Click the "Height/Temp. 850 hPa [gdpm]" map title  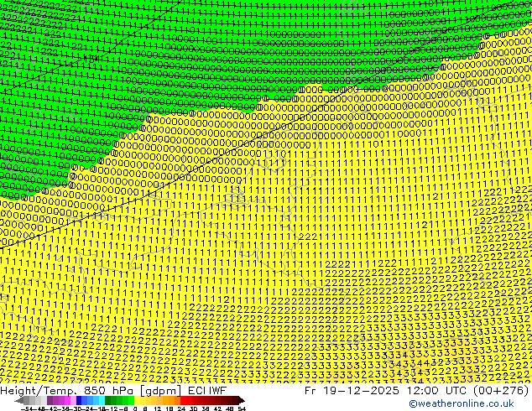click(91, 390)
